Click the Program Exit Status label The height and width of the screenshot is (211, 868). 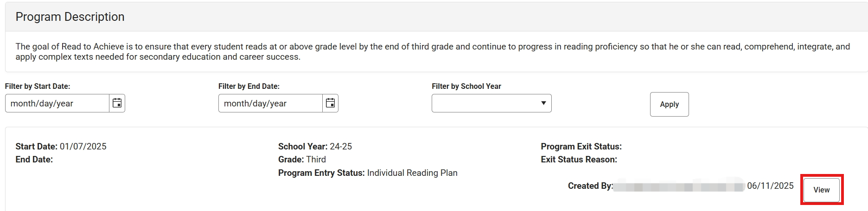point(581,147)
